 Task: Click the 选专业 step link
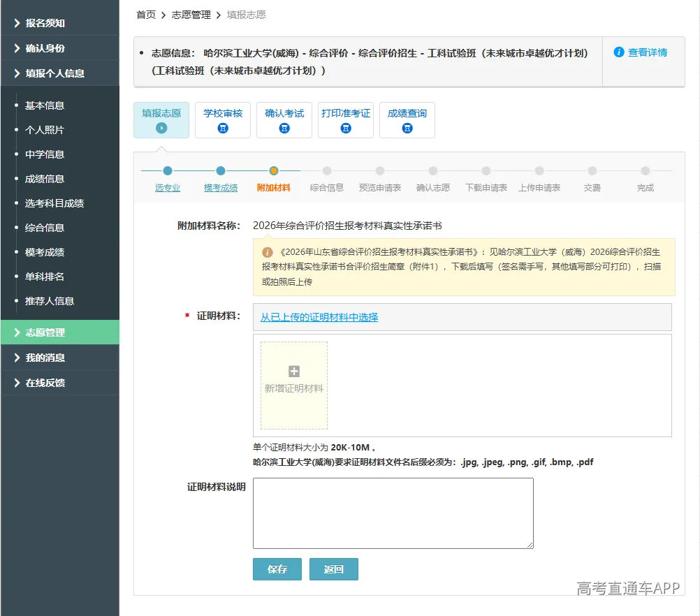pos(168,188)
